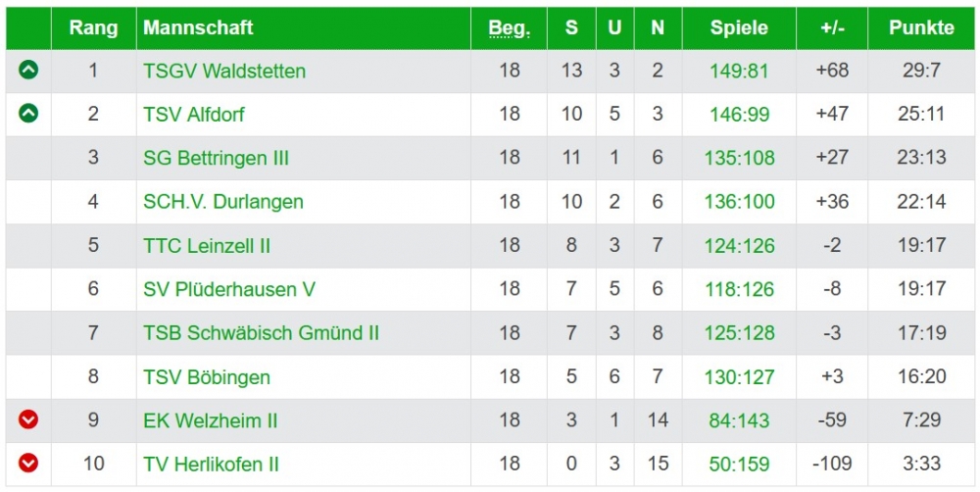Click the Beg. column header abbreviation
Screen dimensions: 980x492
click(x=509, y=28)
